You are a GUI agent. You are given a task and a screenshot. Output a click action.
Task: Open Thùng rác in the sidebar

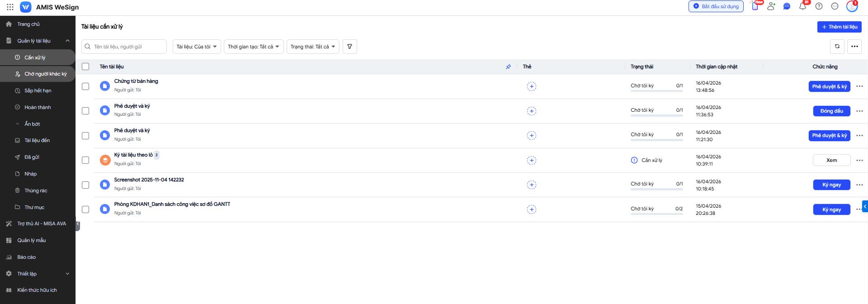[36, 190]
